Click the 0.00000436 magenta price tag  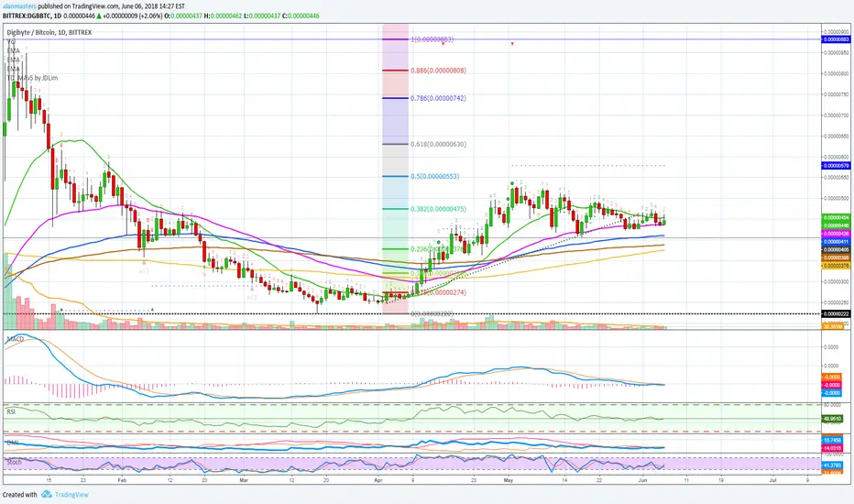tap(836, 233)
